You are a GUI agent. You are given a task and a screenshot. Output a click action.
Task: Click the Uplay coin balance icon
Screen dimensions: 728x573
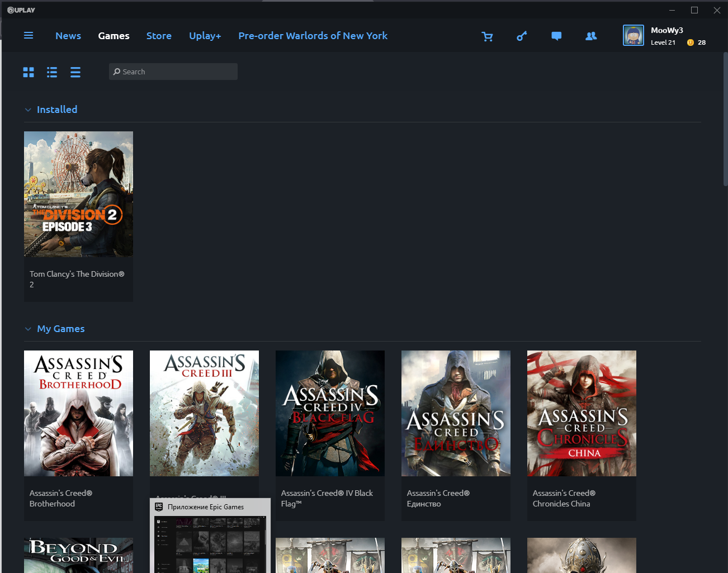tap(691, 42)
